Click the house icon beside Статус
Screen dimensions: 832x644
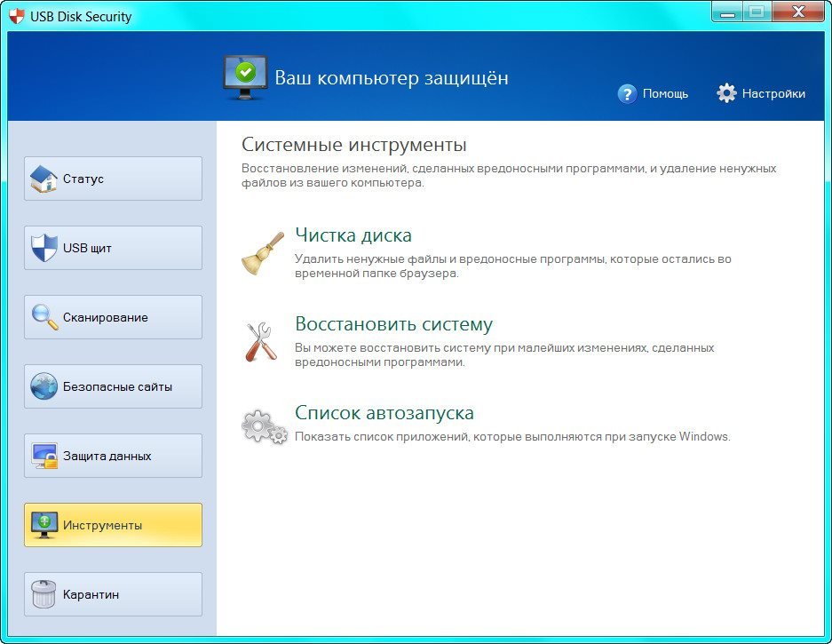click(x=44, y=179)
